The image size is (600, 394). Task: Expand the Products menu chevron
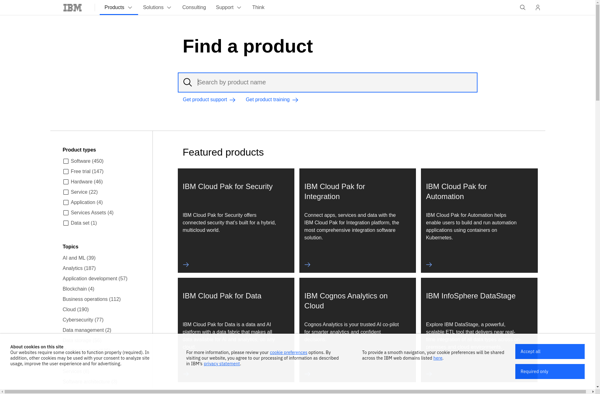(130, 7)
